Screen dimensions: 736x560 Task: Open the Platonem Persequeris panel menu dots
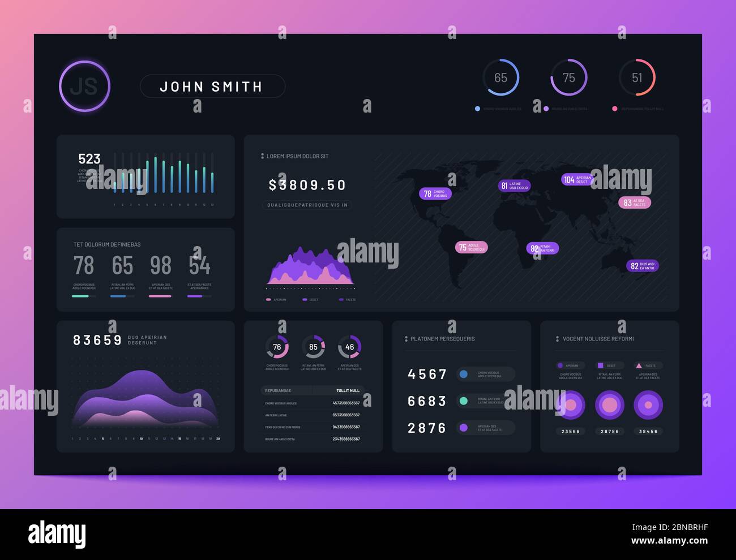pos(406,339)
